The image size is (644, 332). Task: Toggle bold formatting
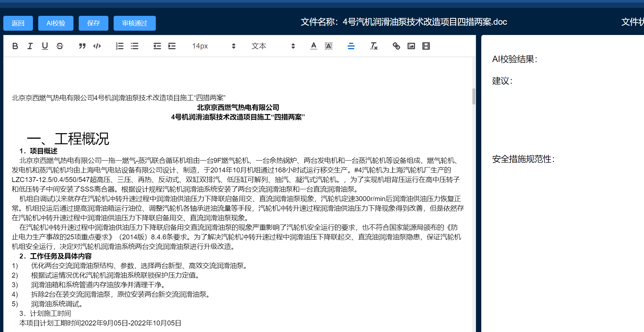pyautogui.click(x=15, y=46)
